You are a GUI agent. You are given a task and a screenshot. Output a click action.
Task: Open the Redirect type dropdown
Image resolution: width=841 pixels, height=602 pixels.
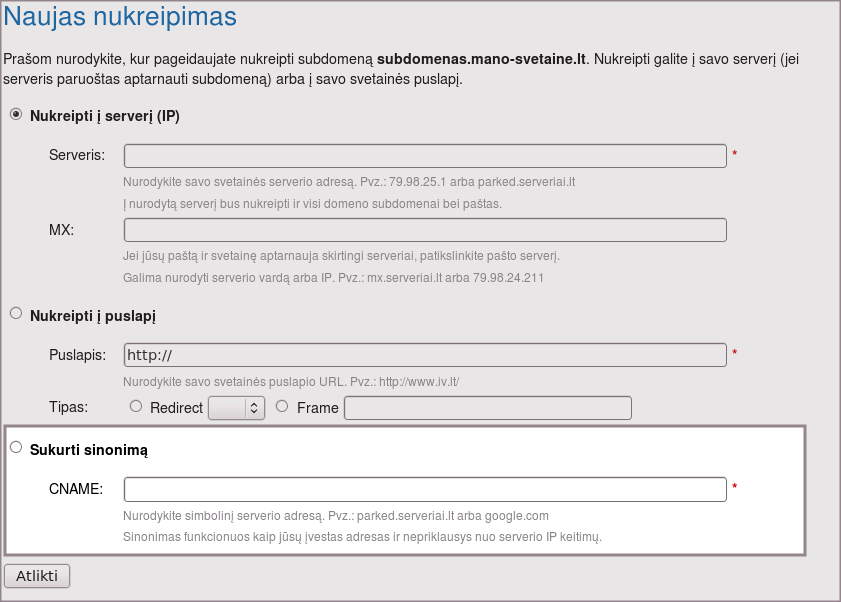pyautogui.click(x=236, y=408)
